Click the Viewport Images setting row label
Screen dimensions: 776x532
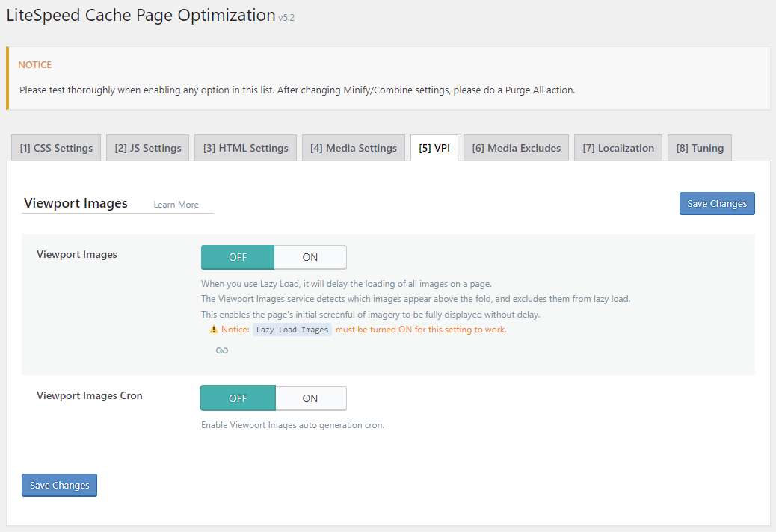coord(77,254)
